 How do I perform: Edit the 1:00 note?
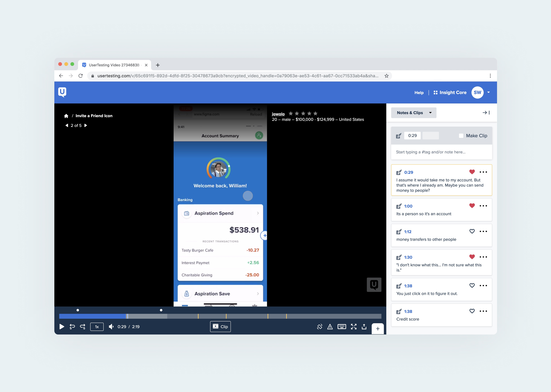click(x=399, y=206)
